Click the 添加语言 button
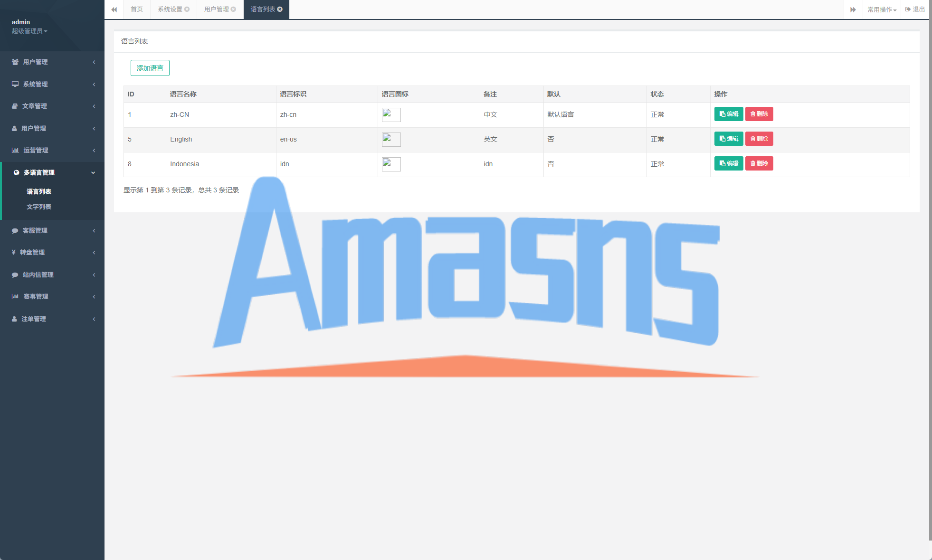 point(150,68)
